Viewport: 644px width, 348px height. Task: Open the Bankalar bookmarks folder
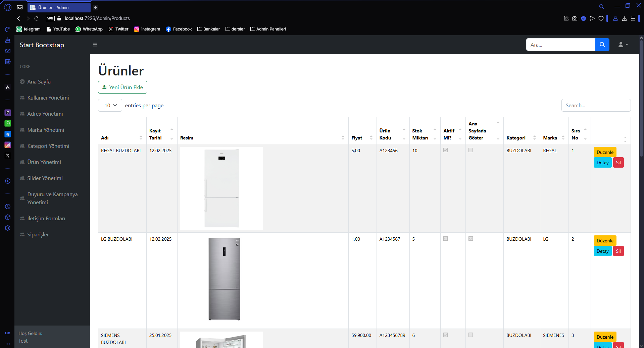[208, 29]
